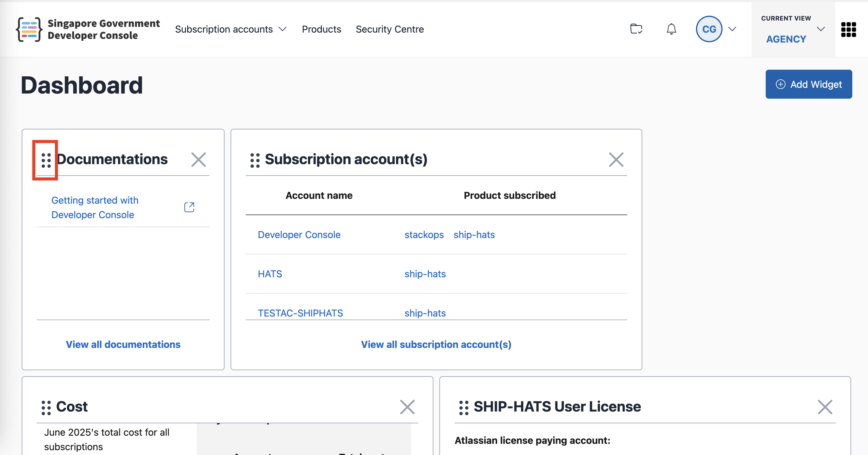
Task: Click the notification bell icon
Action: [x=671, y=29]
